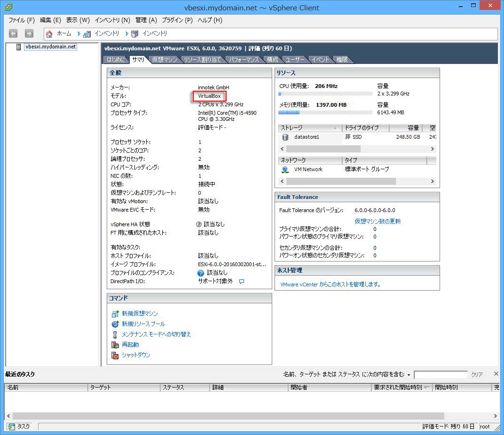Click the VM Network icon
This screenshot has height=435, width=504.
(285, 169)
